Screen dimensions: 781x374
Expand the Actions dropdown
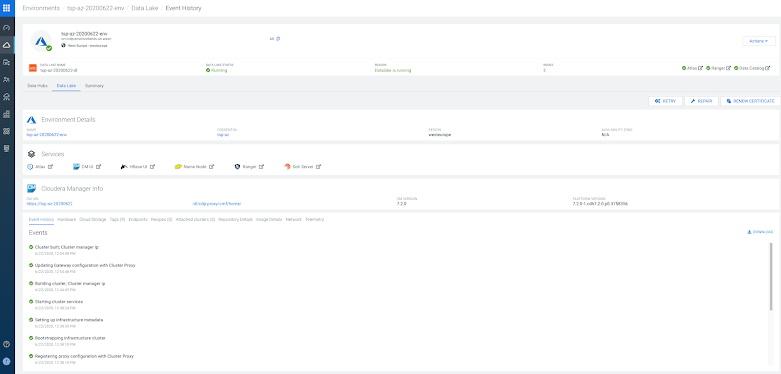(x=759, y=41)
